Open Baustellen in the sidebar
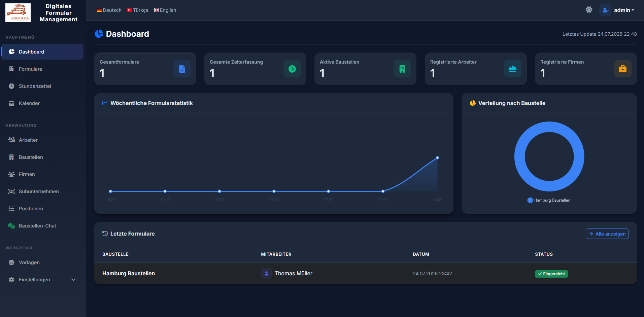 pos(42,157)
